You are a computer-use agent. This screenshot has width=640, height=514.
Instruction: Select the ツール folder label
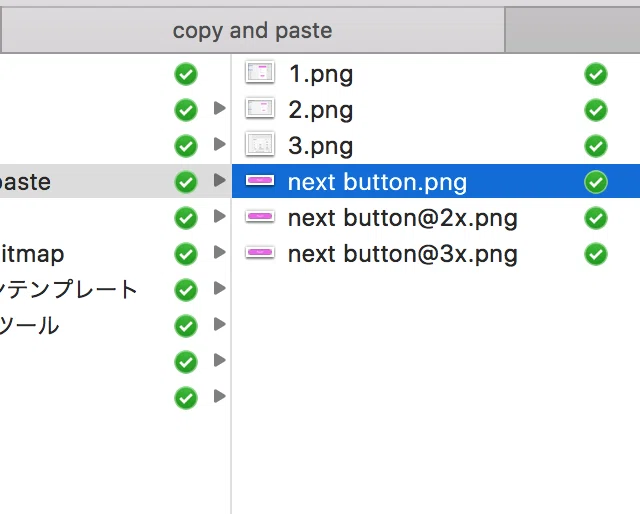click(29, 325)
